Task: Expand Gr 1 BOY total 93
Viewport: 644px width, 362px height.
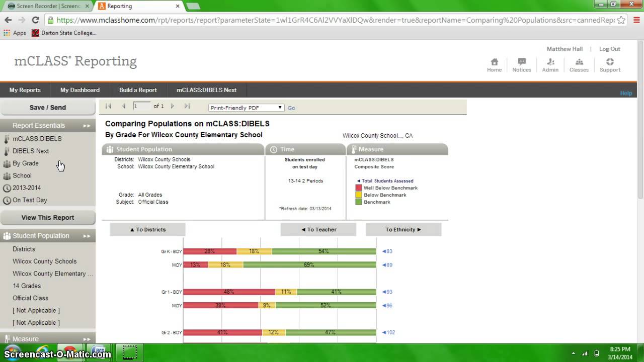Action: 387,292
